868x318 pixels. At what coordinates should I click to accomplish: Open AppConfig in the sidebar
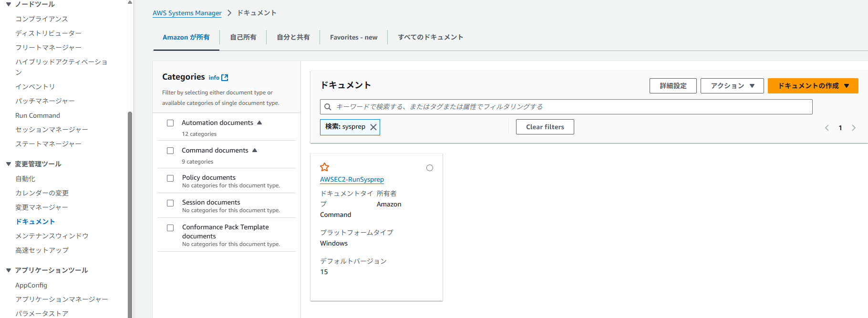coord(31,285)
